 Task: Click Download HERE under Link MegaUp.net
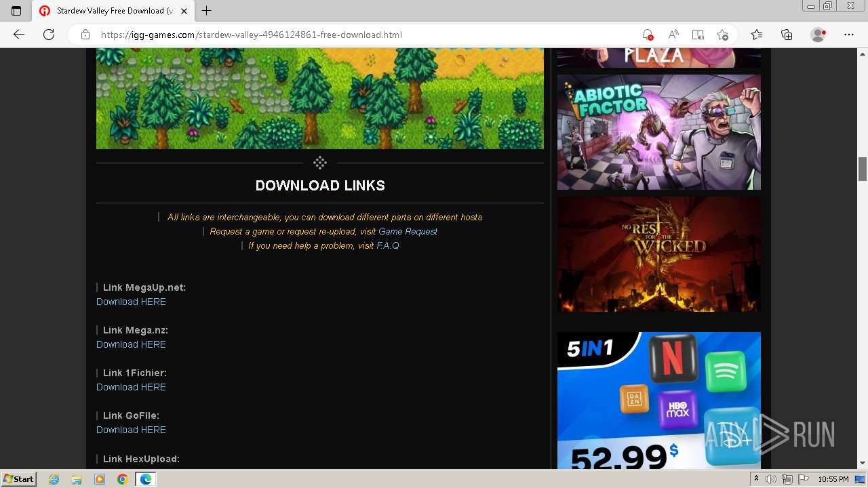click(131, 302)
